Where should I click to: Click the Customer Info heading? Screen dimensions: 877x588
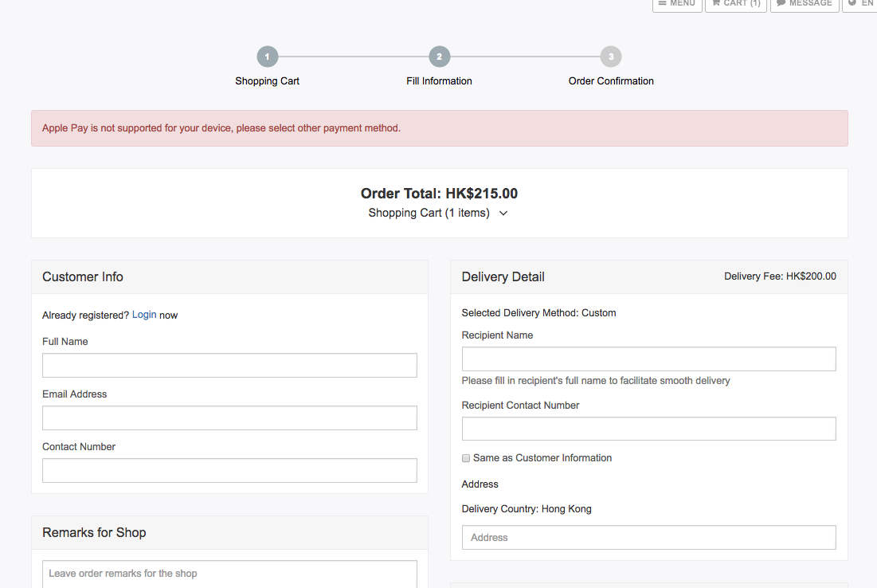click(x=83, y=277)
